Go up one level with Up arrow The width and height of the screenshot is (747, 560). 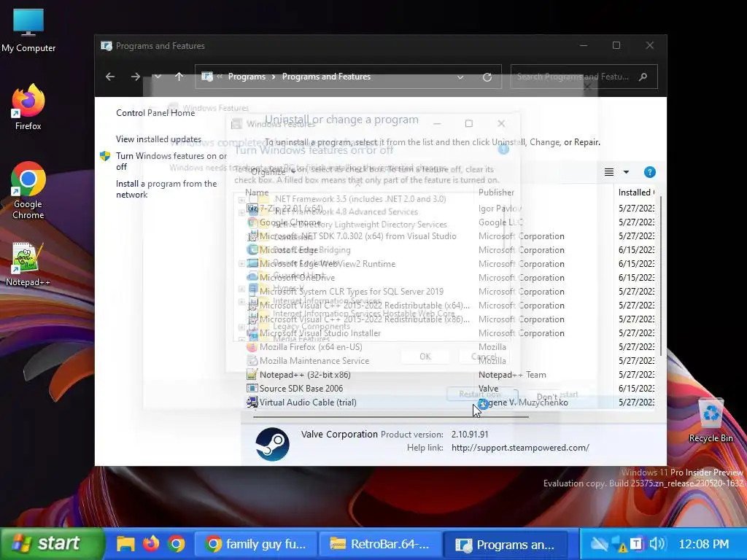click(x=179, y=77)
